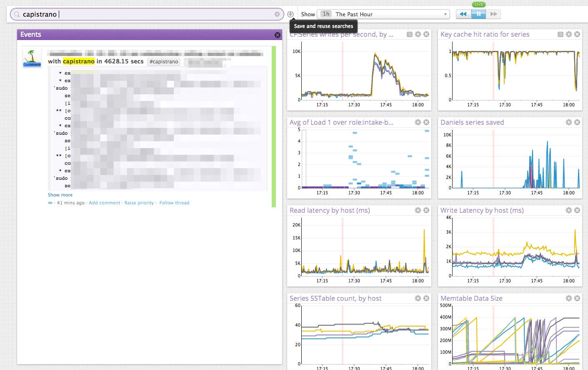Raise priority of the capistrano event
Screen dimensions: 588x370
(139, 203)
